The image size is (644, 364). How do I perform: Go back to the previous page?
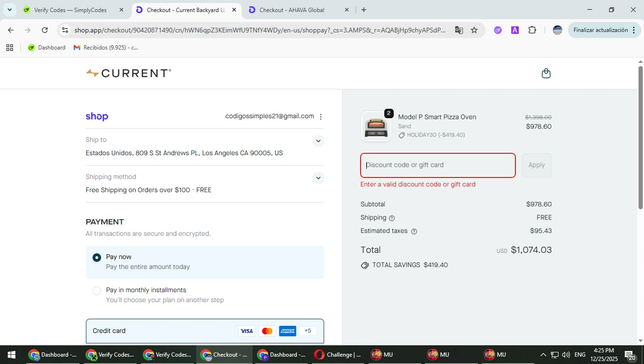[11, 30]
